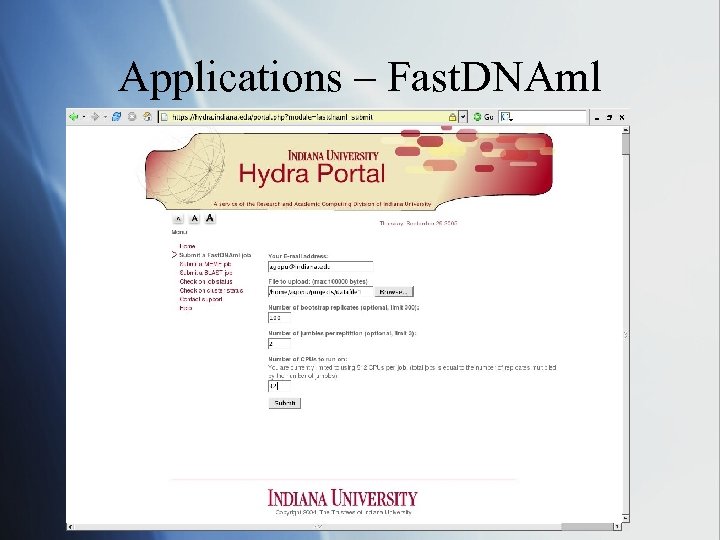This screenshot has height=540, width=720.
Task: Click the hydra.indiana.edu URL field
Action: click(308, 117)
